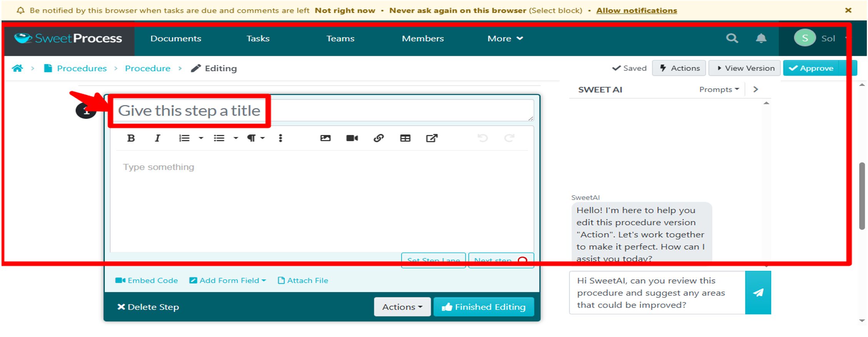This screenshot has width=868, height=337.
Task: Choose Not right now in banner
Action: 345,10
